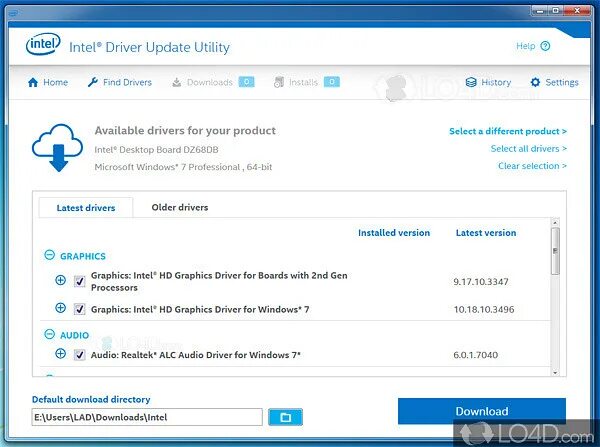Click the scroll down arrow in driver list

555,372
